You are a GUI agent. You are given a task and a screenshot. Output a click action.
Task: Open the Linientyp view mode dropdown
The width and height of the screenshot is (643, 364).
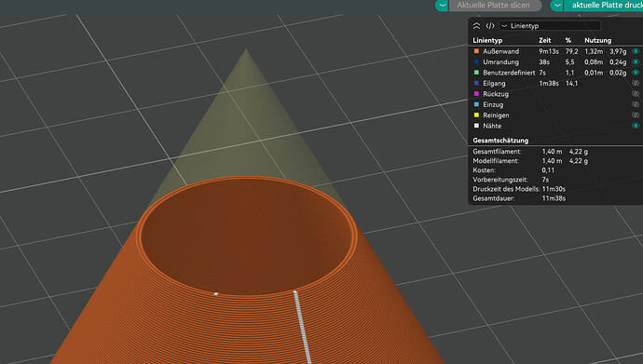click(550, 26)
